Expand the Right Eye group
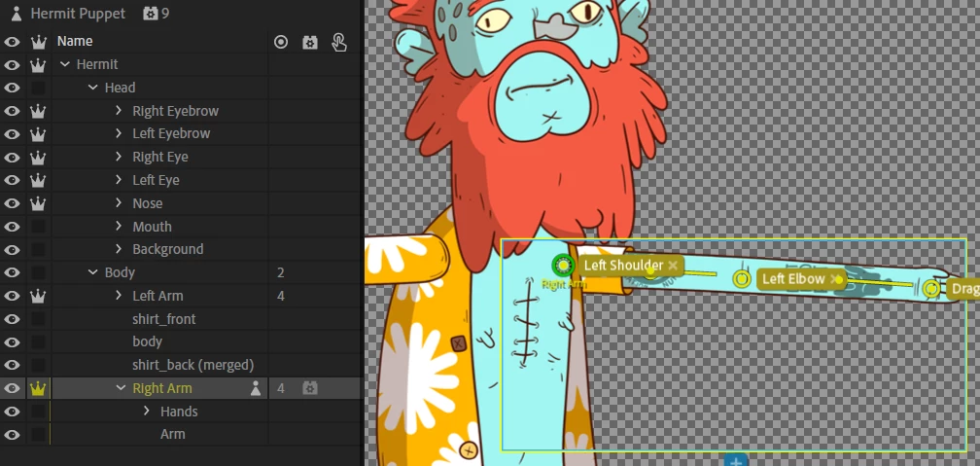Screen dimensions: 980x466 click(119, 157)
